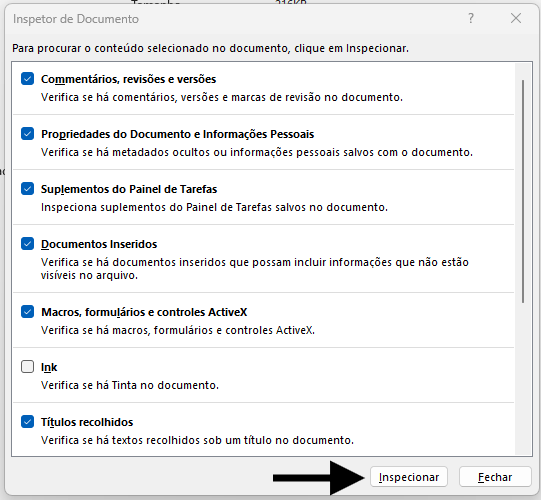Uncheck Comentários, revisões e versões checkbox
Viewport: 541px width, 500px height.
point(27,79)
